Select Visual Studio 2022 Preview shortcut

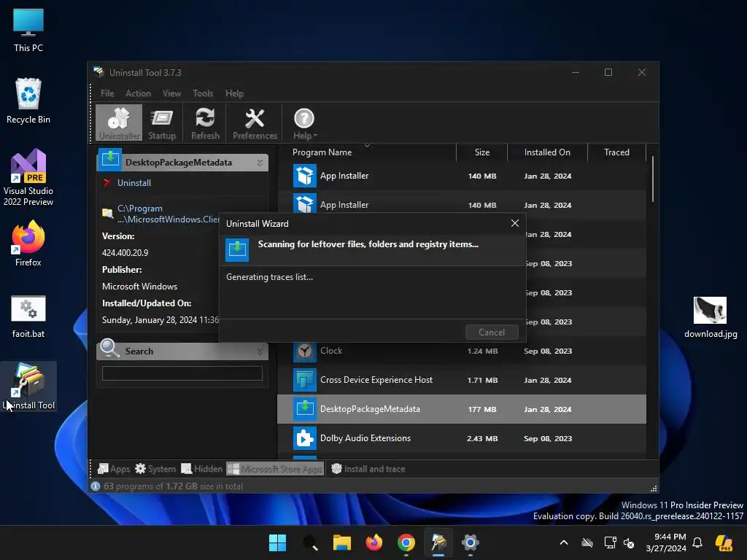point(28,177)
